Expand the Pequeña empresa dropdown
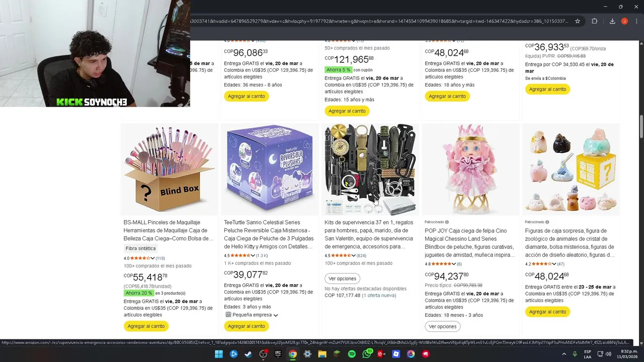This screenshot has width=644, height=362. 276,315
